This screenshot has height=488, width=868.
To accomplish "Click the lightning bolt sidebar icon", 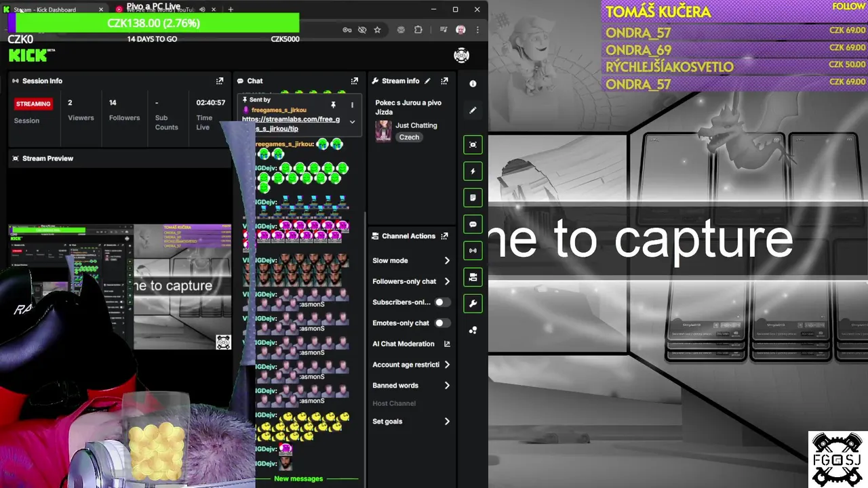I will (473, 171).
